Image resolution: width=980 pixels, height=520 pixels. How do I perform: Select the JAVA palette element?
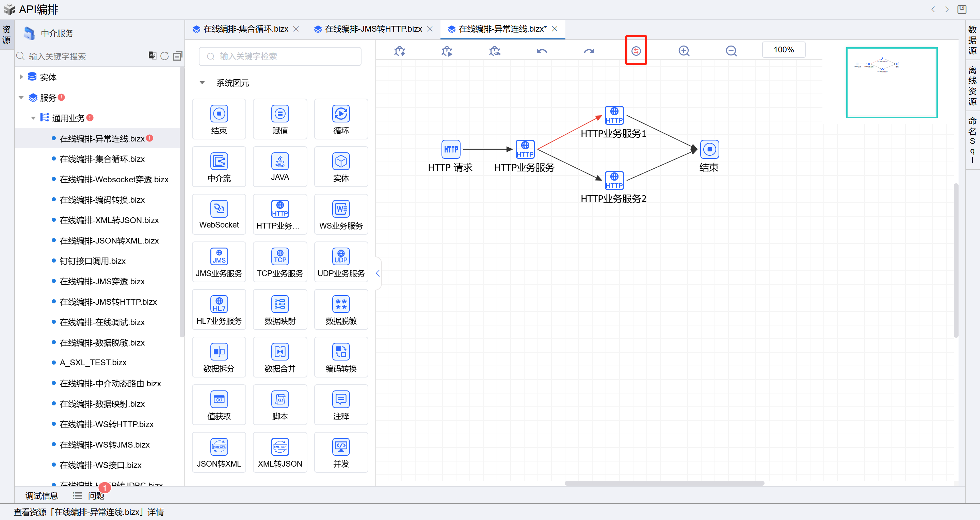tap(279, 167)
